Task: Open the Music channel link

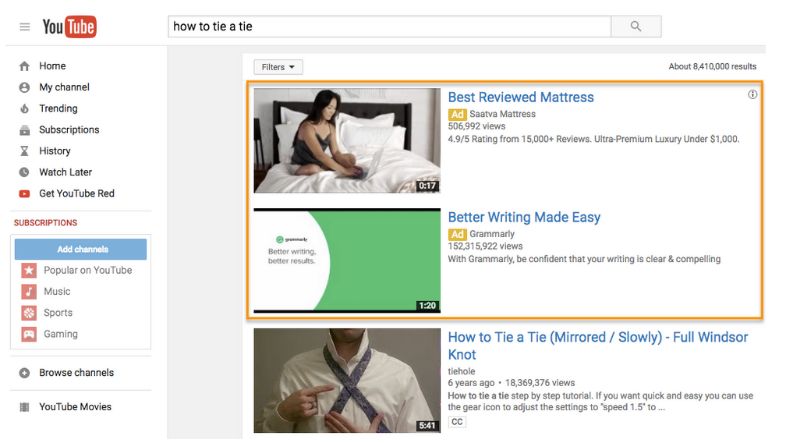Action: [57, 292]
